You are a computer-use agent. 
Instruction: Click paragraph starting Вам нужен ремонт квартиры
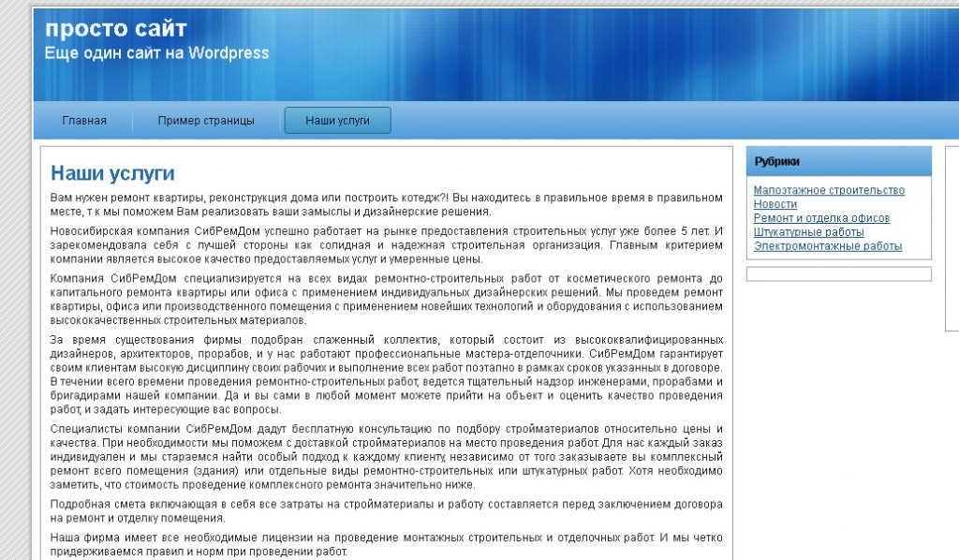[x=387, y=205]
